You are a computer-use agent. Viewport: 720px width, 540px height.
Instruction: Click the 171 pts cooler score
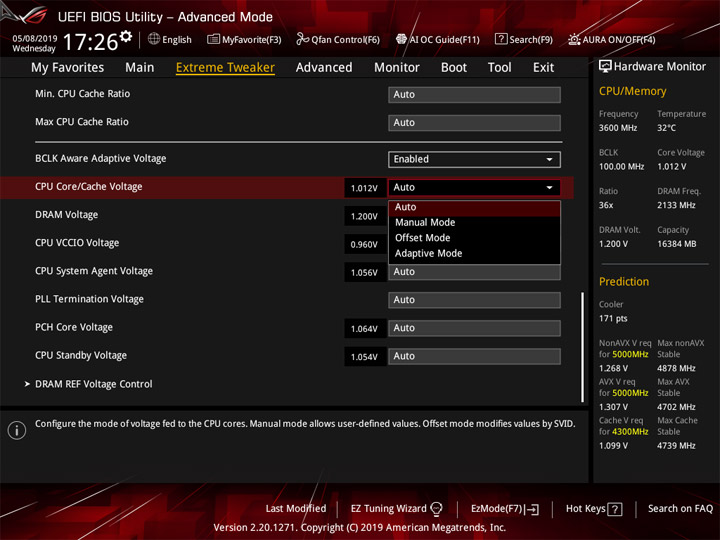point(613,319)
